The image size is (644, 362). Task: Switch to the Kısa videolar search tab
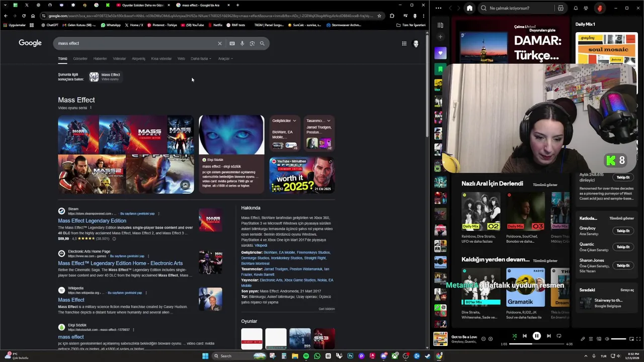(x=162, y=59)
